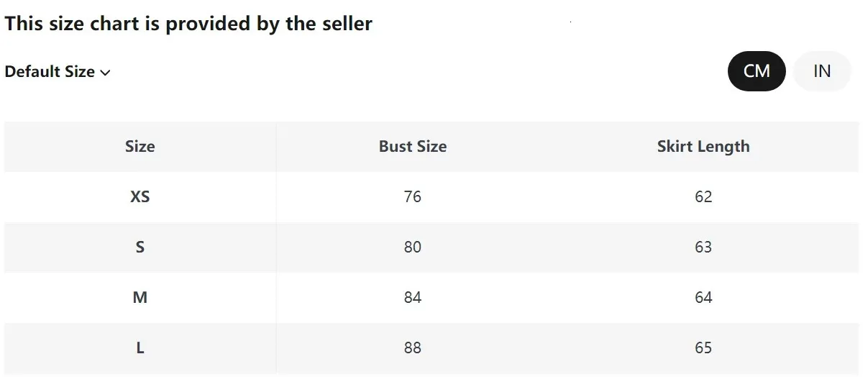
Task: Click the Size column header
Action: pyautogui.click(x=140, y=147)
